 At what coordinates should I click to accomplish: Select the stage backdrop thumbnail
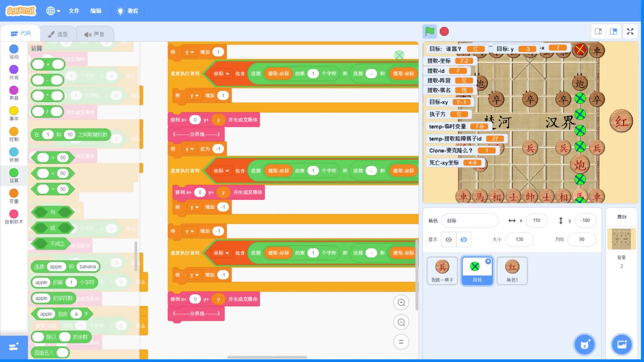622,239
